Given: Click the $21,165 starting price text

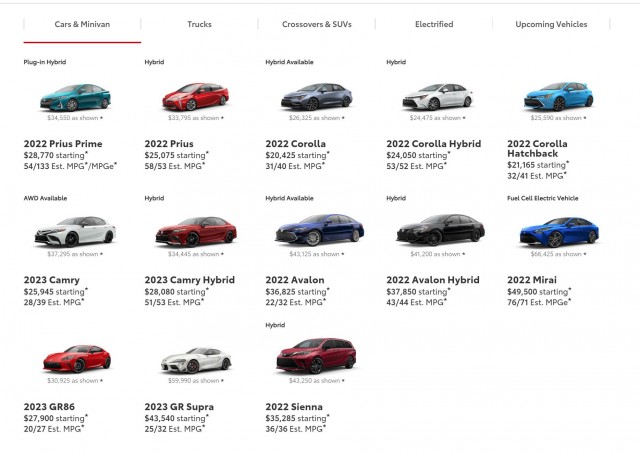Looking at the screenshot, I should (x=538, y=165).
